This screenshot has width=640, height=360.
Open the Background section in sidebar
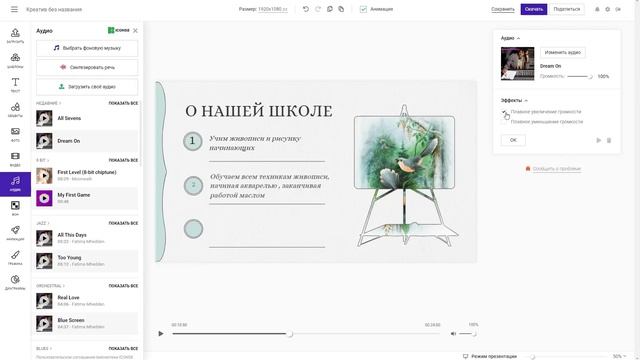pos(15,208)
